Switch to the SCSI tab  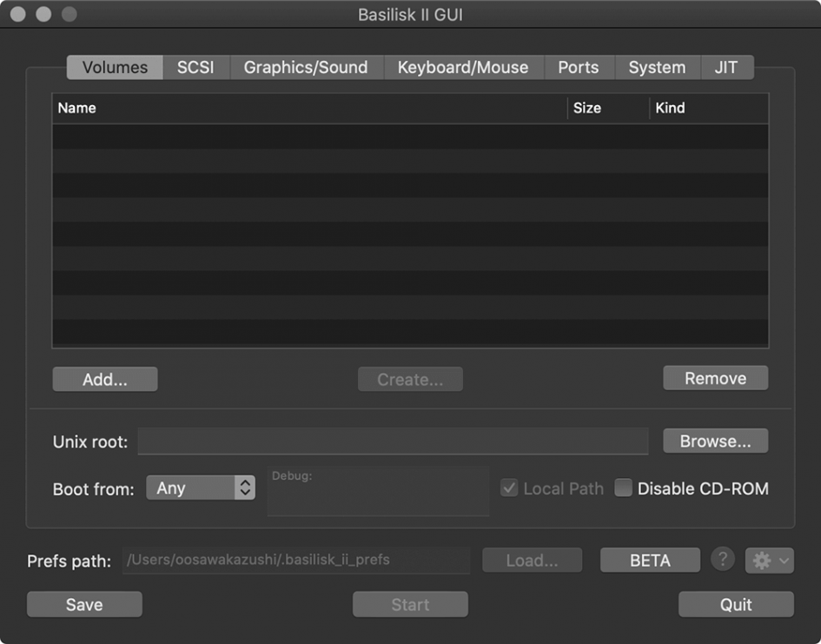click(x=195, y=68)
